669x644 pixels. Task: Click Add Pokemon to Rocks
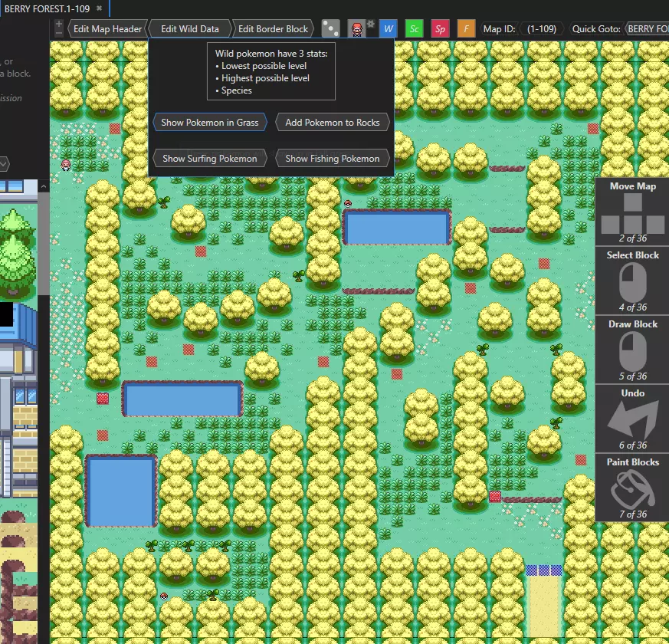coord(333,123)
